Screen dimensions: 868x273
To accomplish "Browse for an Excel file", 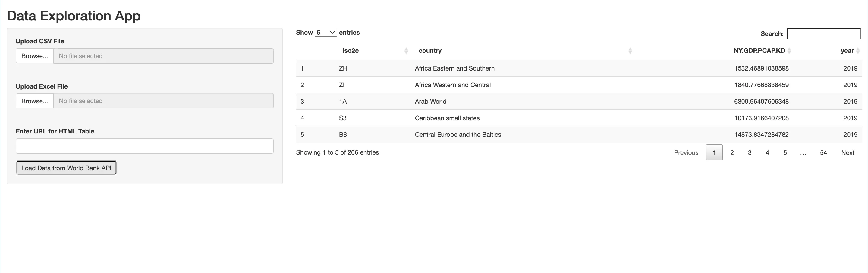I will 35,101.
